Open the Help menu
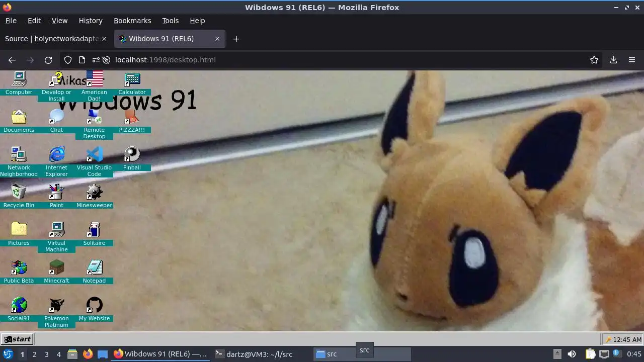Image resolution: width=644 pixels, height=362 pixels. pyautogui.click(x=197, y=21)
